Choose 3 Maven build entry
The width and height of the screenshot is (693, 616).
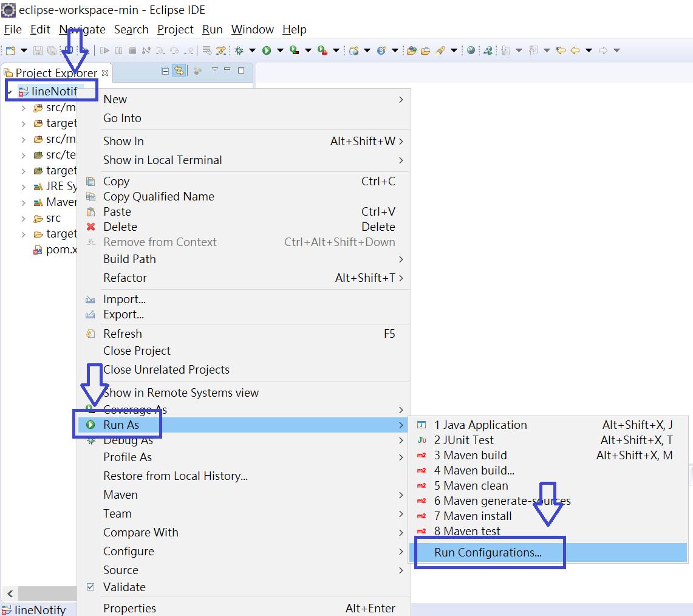click(548, 455)
